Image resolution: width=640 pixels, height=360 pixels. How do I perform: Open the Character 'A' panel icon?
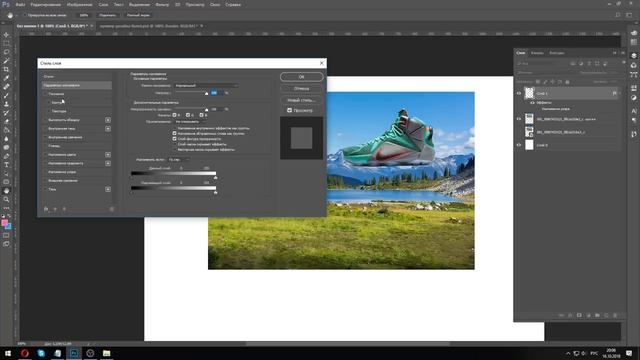tap(633, 111)
